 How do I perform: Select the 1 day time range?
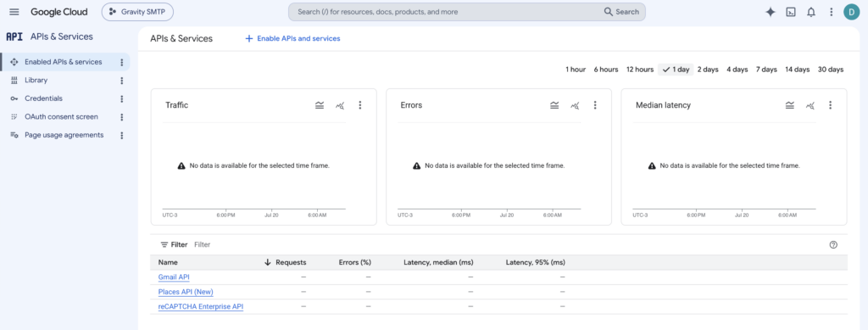676,70
